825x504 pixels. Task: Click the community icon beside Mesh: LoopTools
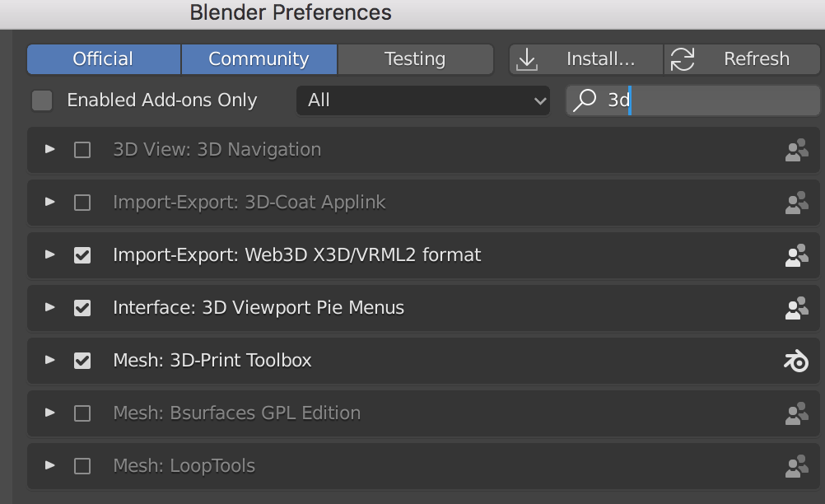[796, 466]
